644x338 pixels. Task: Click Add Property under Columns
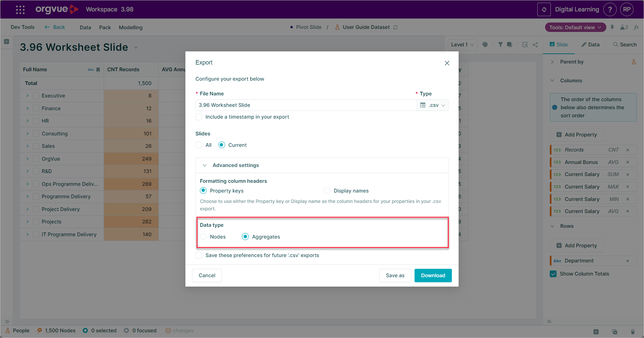(x=577, y=135)
